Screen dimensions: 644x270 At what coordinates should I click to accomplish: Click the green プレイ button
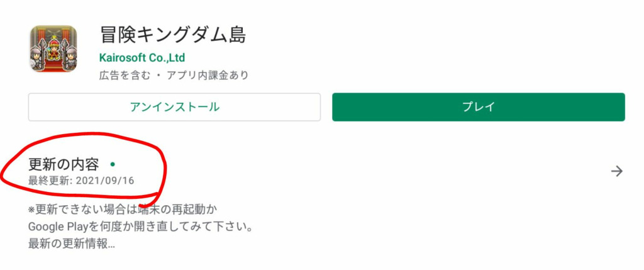(479, 107)
